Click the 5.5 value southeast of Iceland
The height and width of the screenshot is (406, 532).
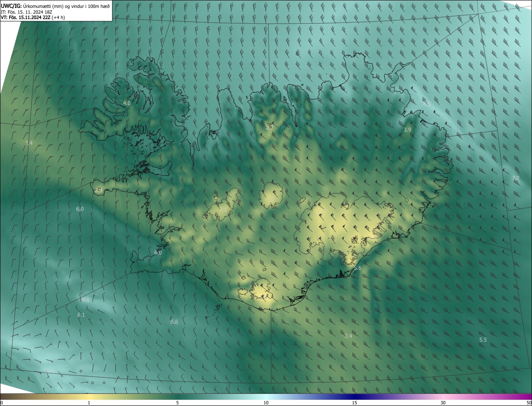483,340
